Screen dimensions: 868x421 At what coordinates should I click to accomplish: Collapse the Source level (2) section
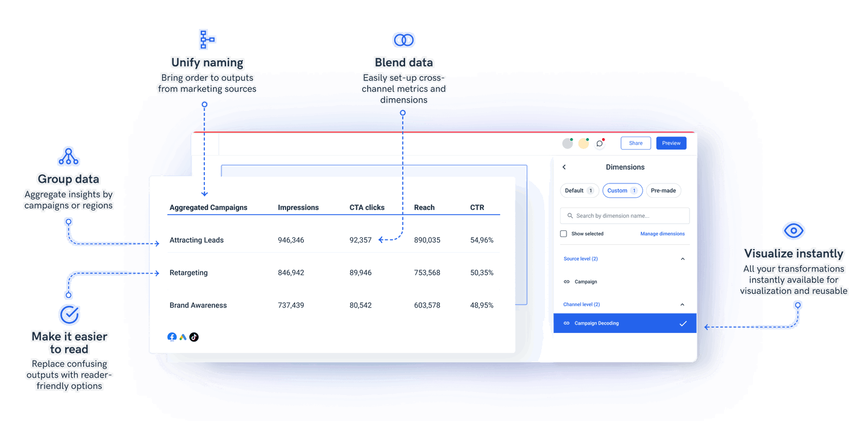(682, 258)
